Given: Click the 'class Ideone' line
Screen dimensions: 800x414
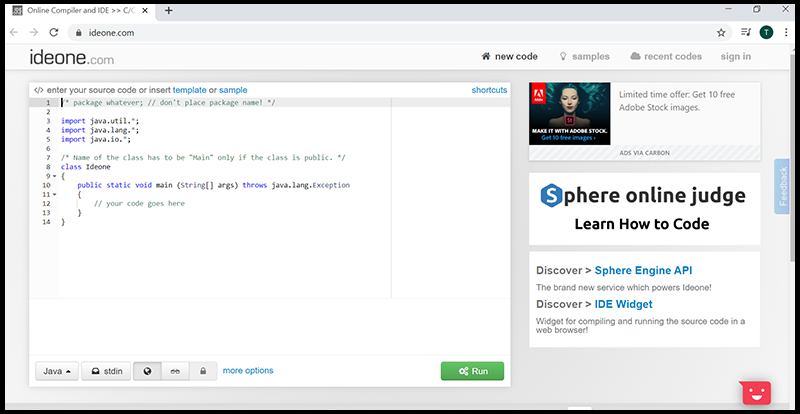Looking at the screenshot, I should pyautogui.click(x=86, y=167).
